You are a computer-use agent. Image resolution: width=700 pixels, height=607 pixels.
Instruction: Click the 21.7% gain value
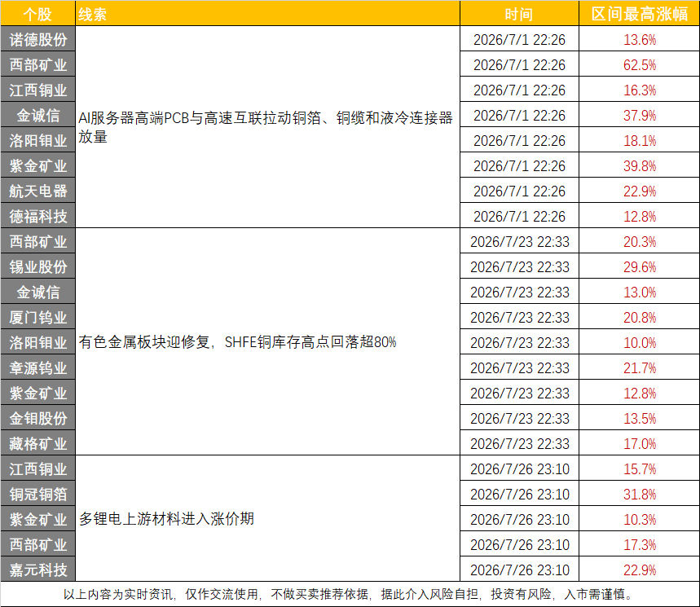point(639,368)
